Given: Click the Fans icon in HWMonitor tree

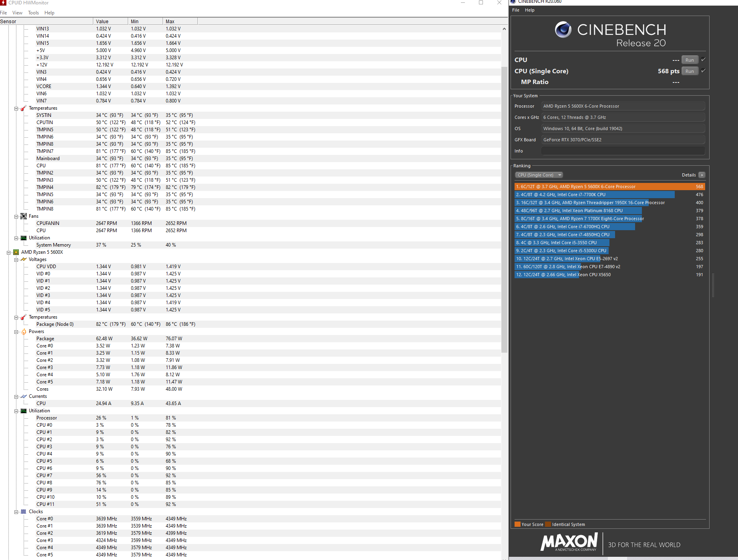Looking at the screenshot, I should pyautogui.click(x=24, y=216).
